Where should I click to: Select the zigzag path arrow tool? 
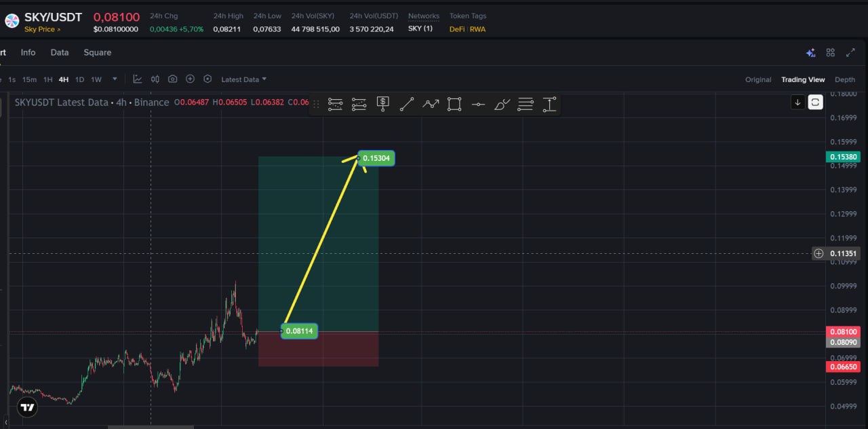tap(431, 105)
